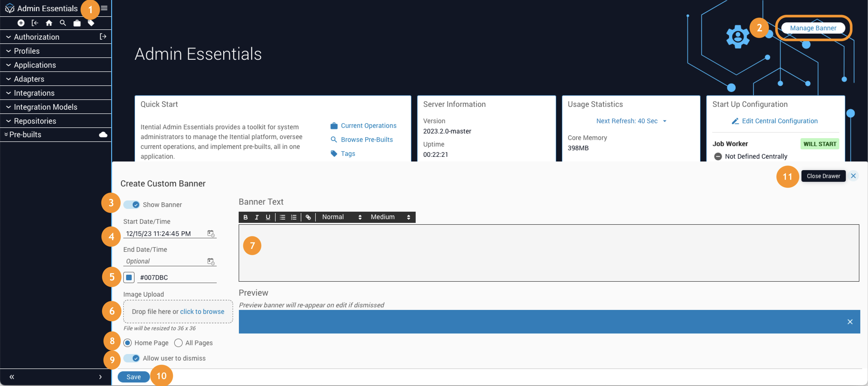Toggle the Show Banner switch
The height and width of the screenshot is (386, 868).
(x=131, y=204)
